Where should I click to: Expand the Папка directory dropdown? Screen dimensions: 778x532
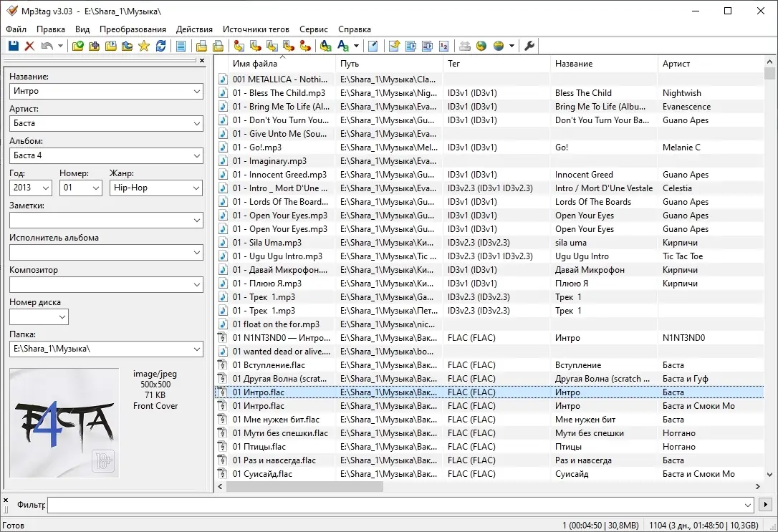click(196, 349)
